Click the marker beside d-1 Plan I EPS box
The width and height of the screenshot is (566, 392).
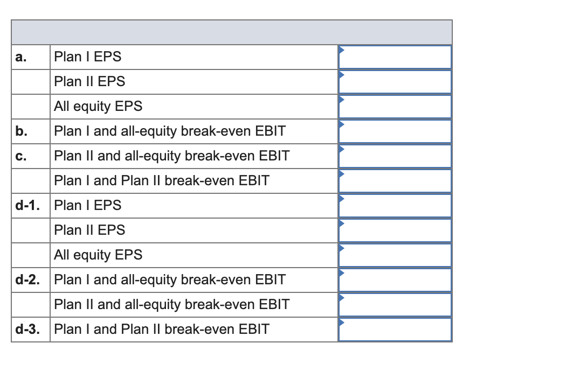pos(341,198)
